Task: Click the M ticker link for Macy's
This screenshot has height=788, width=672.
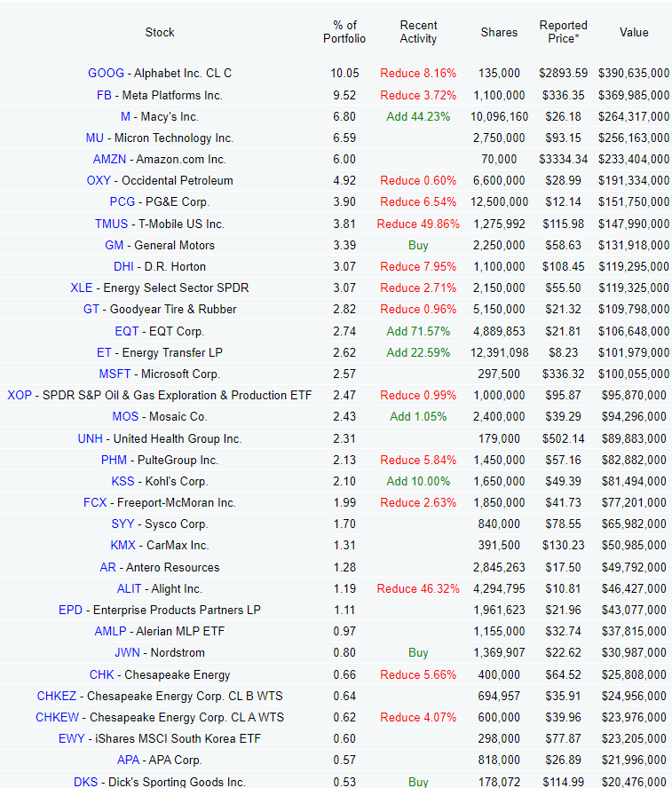Action: click(x=126, y=117)
